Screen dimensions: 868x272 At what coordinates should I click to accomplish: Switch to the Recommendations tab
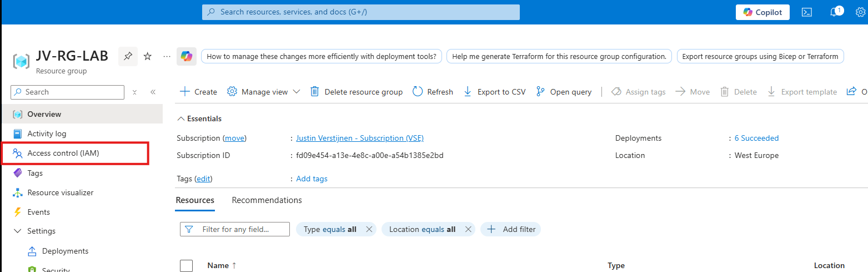(267, 200)
